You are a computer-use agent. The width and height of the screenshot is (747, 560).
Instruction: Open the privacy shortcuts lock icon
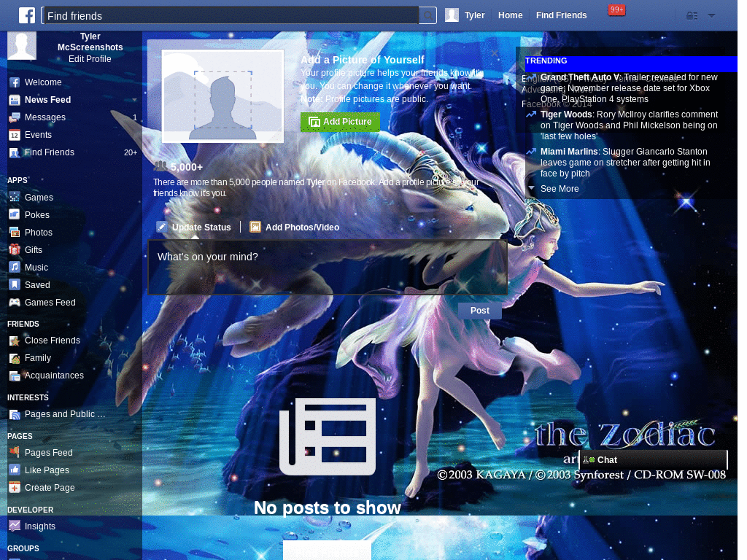click(x=692, y=16)
